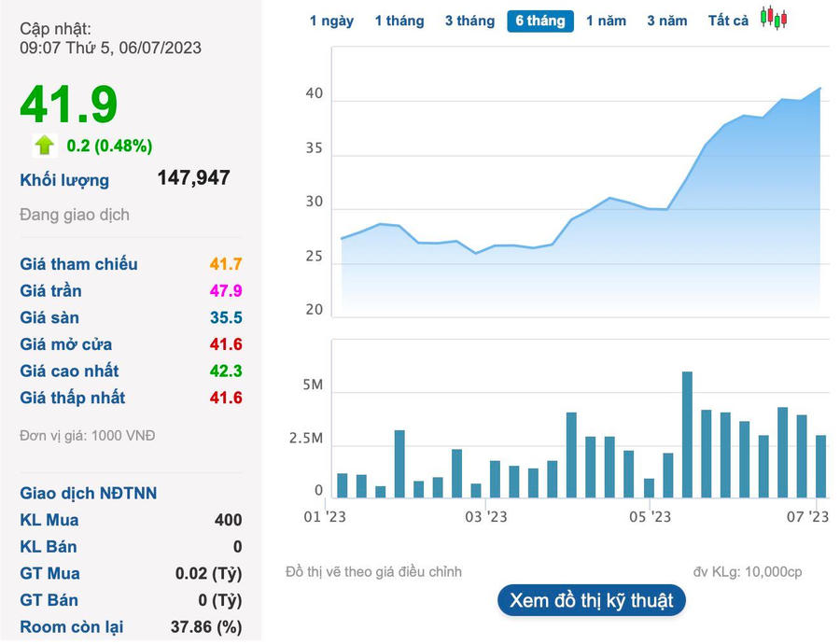Click the tallest volume bar in May
The image size is (840, 644).
tap(687, 434)
